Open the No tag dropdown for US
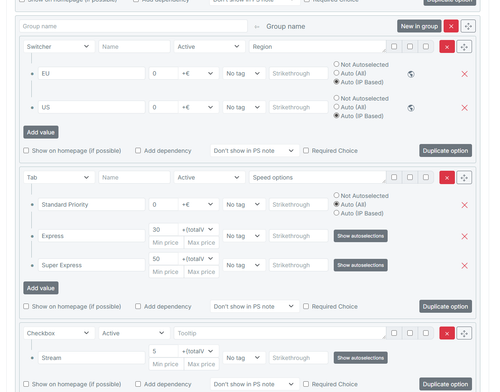This screenshot has width=500, height=392. [244, 107]
